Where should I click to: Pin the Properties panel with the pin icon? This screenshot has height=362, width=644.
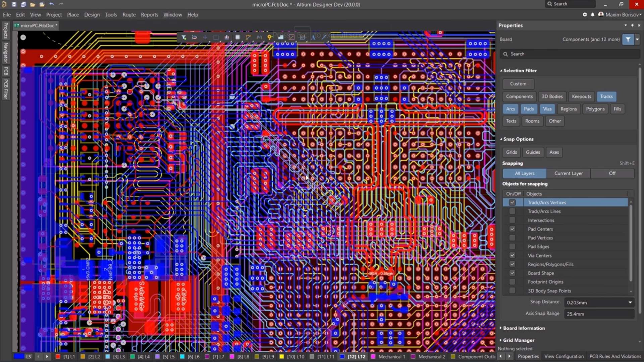point(632,25)
